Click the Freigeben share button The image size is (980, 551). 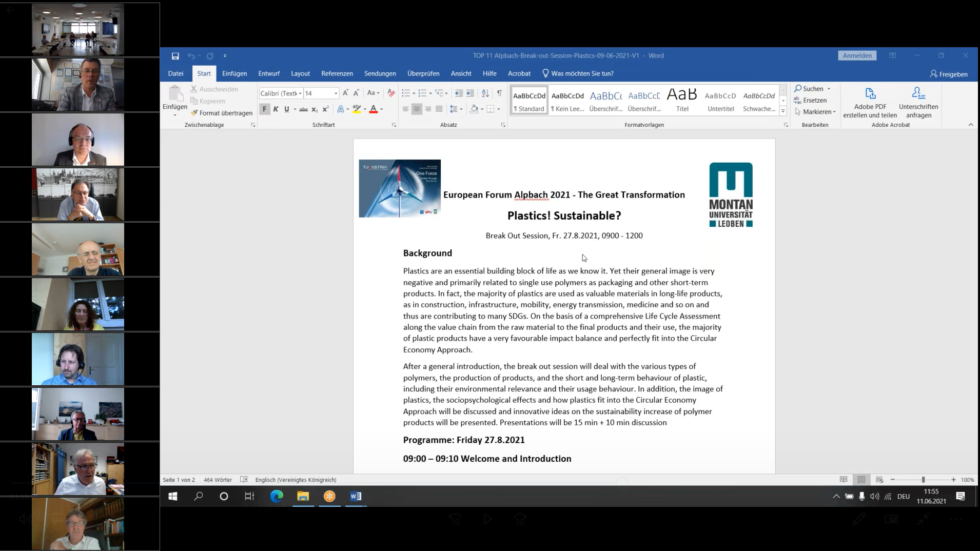(949, 74)
